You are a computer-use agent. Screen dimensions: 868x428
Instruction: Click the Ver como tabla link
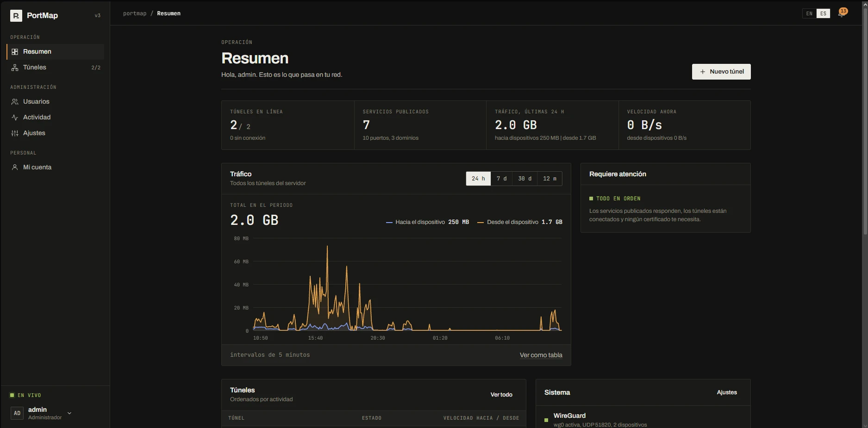[x=541, y=355]
